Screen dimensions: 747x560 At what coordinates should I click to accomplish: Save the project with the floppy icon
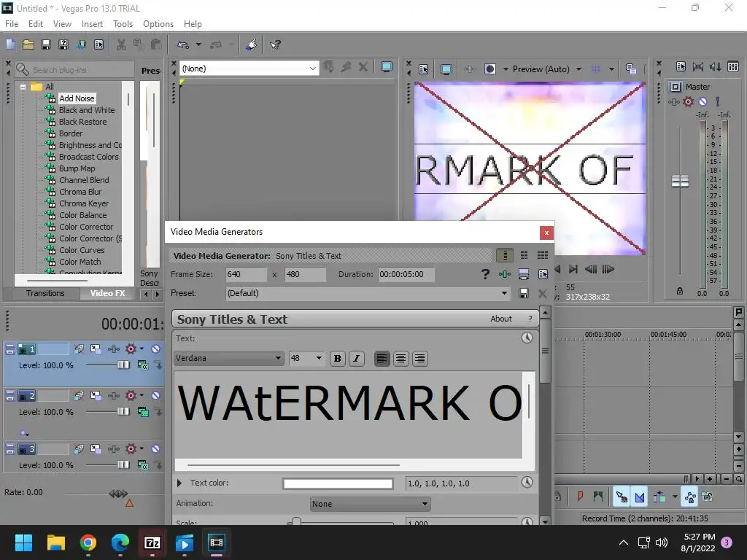click(x=46, y=44)
